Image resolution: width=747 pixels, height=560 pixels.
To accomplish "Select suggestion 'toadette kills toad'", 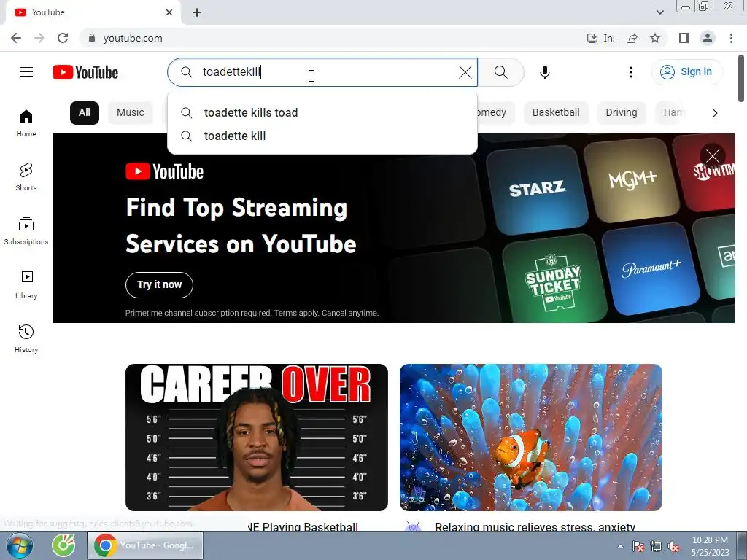I will pyautogui.click(x=322, y=112).
